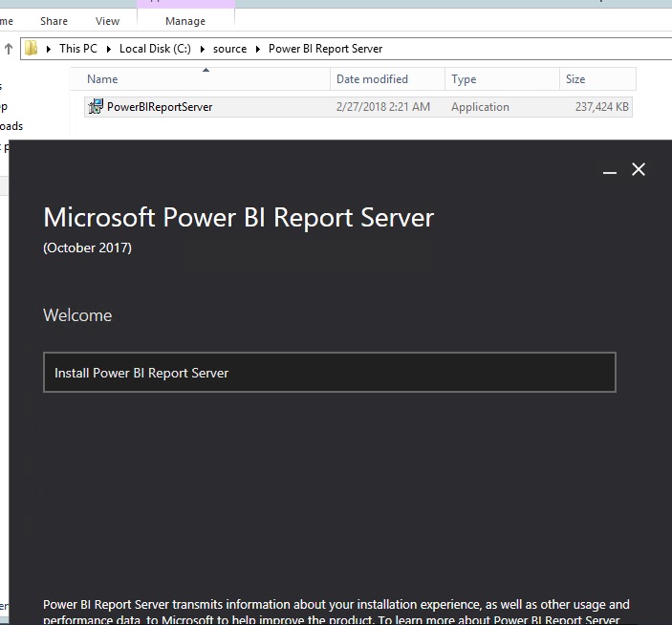The width and height of the screenshot is (672, 625).
Task: Expand arrow after This PC breadcrumb
Action: pos(108,49)
